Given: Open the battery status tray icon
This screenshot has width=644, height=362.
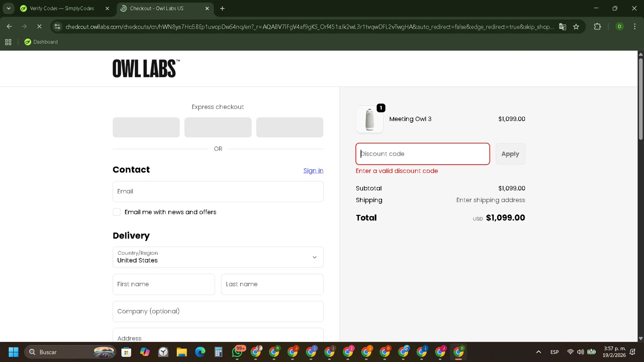Looking at the screenshot, I should [x=592, y=352].
